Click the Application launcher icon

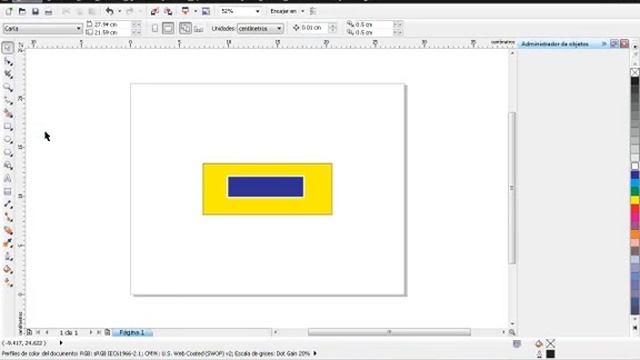coord(185,11)
